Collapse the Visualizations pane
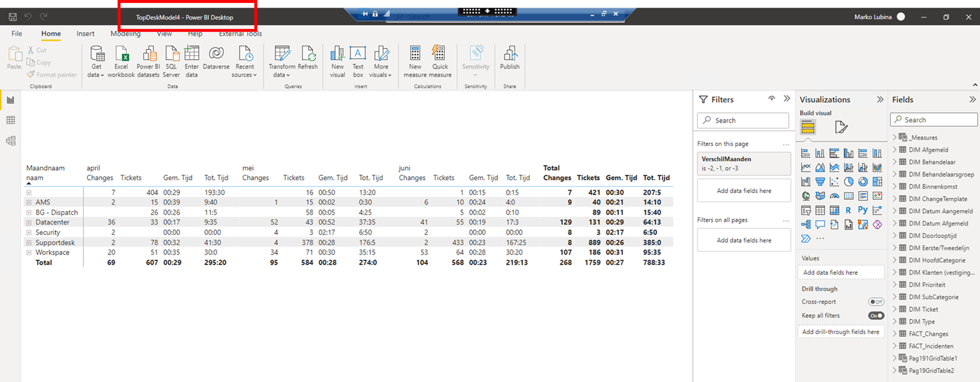980x382 pixels. point(880,99)
